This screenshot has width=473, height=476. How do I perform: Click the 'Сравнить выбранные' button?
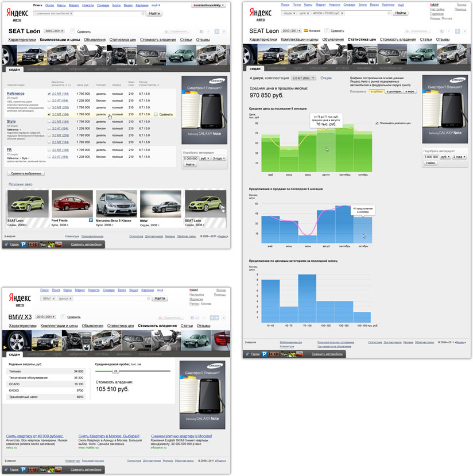26,173
